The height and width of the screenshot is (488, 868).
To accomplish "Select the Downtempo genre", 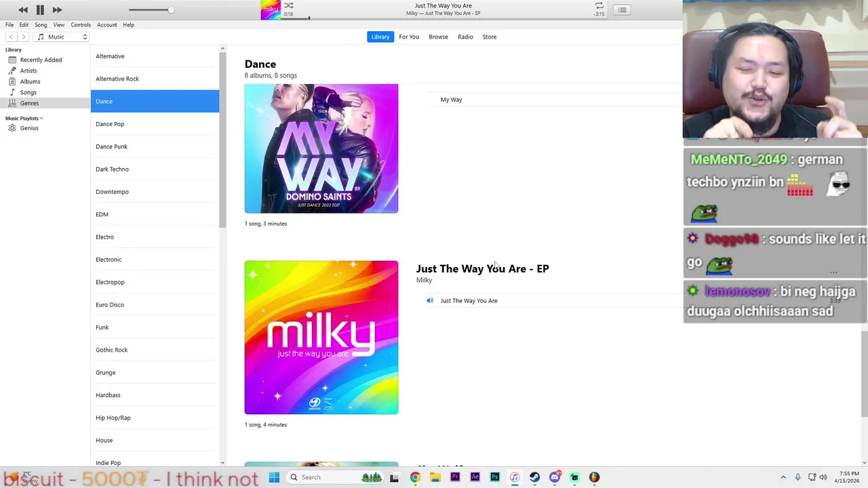I will [155, 192].
